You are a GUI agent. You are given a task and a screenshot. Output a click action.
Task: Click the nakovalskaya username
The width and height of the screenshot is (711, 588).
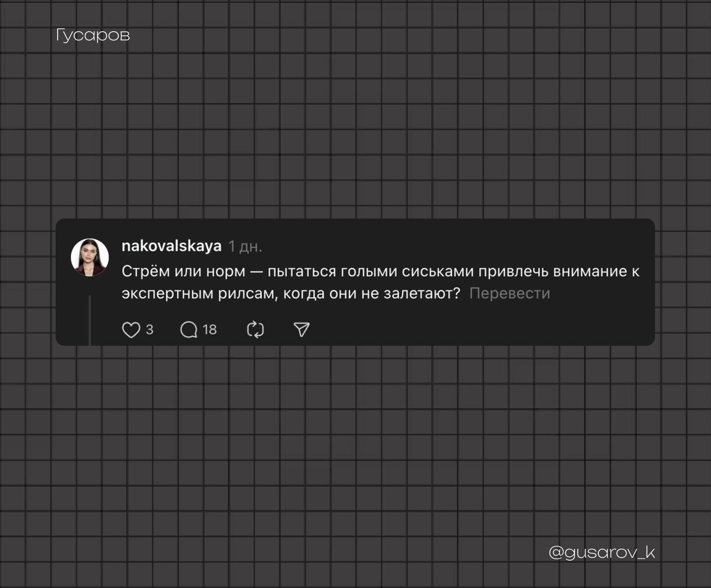pos(171,246)
